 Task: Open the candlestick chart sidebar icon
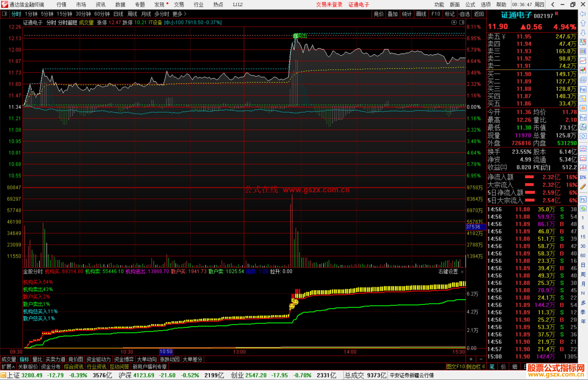click(x=583, y=70)
